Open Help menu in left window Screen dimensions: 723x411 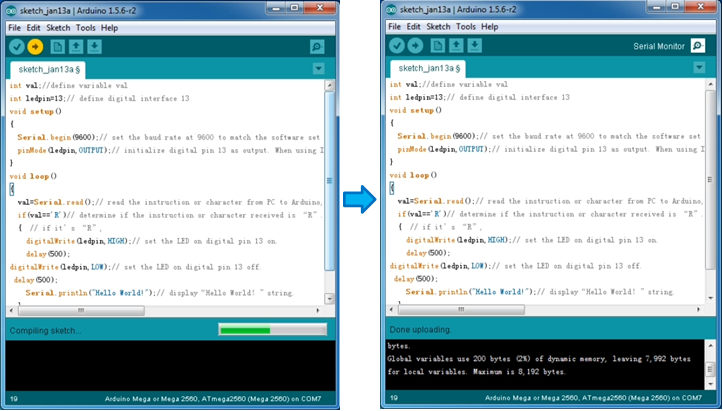coord(109,28)
